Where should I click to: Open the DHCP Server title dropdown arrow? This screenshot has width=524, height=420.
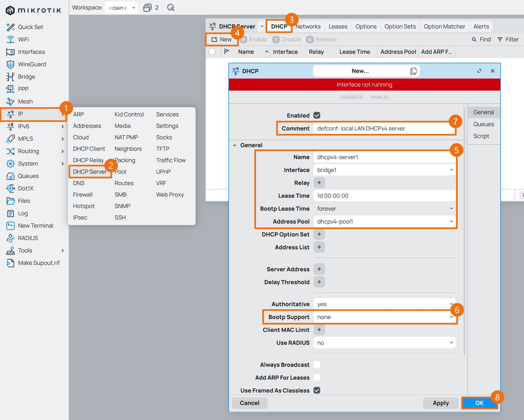[262, 26]
